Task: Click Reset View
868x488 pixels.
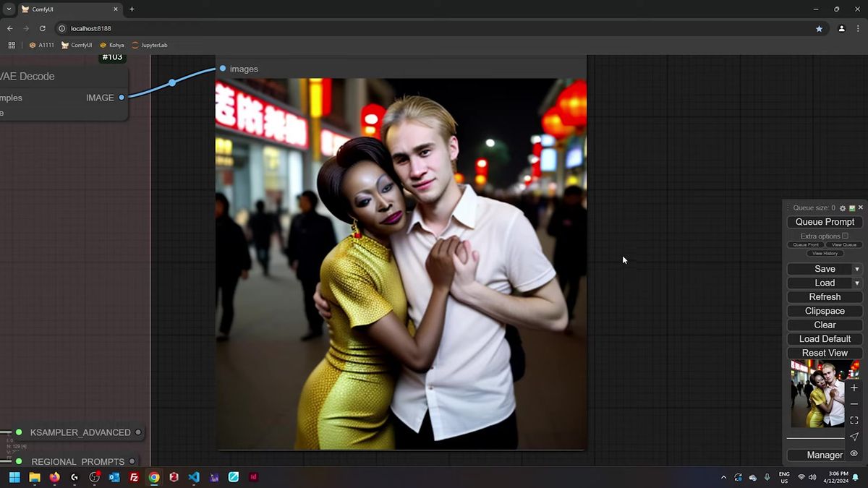Action: pos(825,353)
